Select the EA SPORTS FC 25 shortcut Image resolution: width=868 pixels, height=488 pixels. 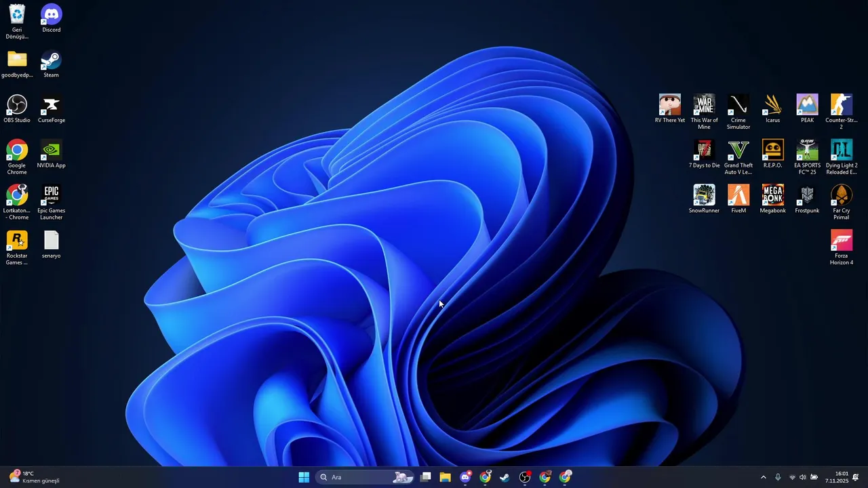click(x=807, y=157)
